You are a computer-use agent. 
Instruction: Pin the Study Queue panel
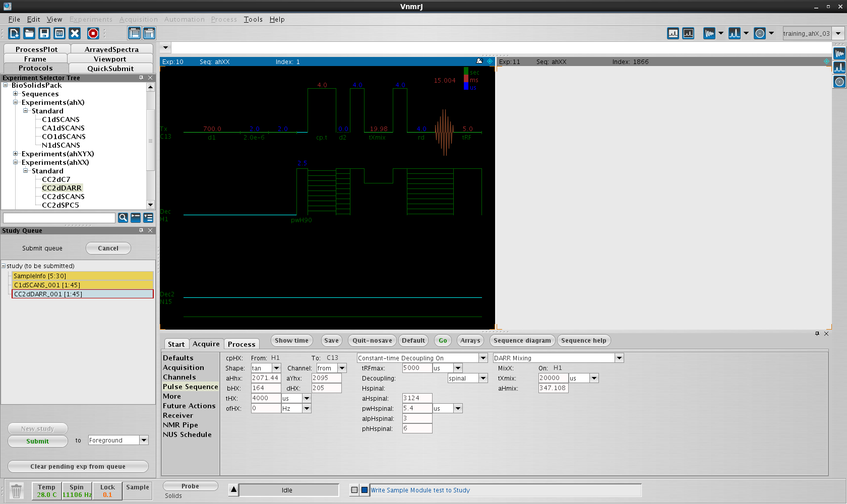(x=141, y=230)
